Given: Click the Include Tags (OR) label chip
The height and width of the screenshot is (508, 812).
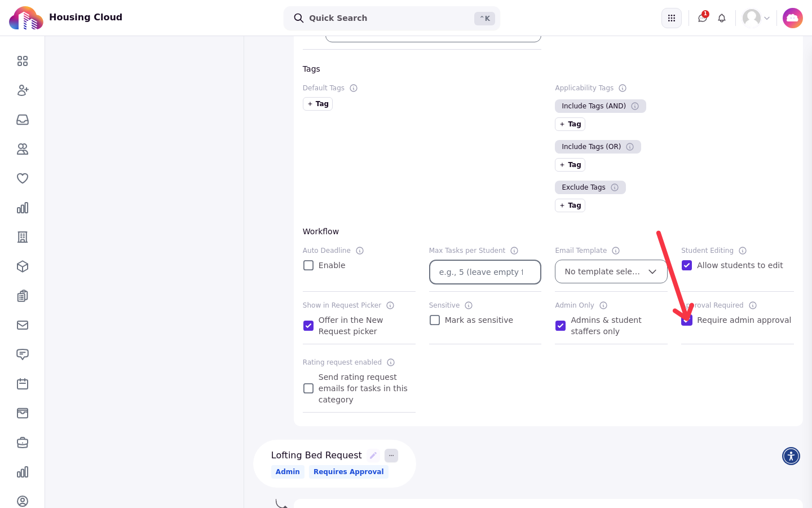Looking at the screenshot, I should [x=598, y=147].
